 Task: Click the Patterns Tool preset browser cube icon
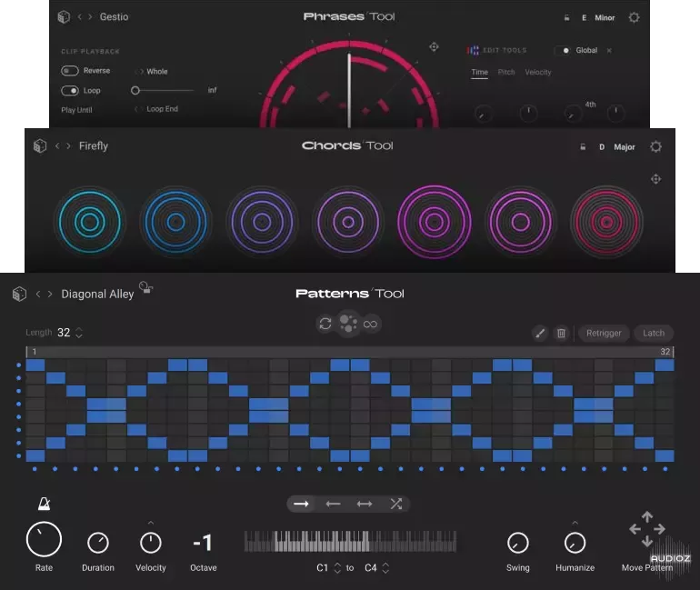pyautogui.click(x=19, y=294)
